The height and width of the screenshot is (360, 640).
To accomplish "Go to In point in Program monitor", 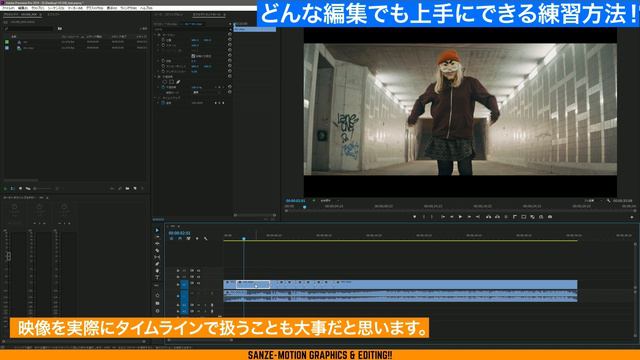I will pos(442,217).
